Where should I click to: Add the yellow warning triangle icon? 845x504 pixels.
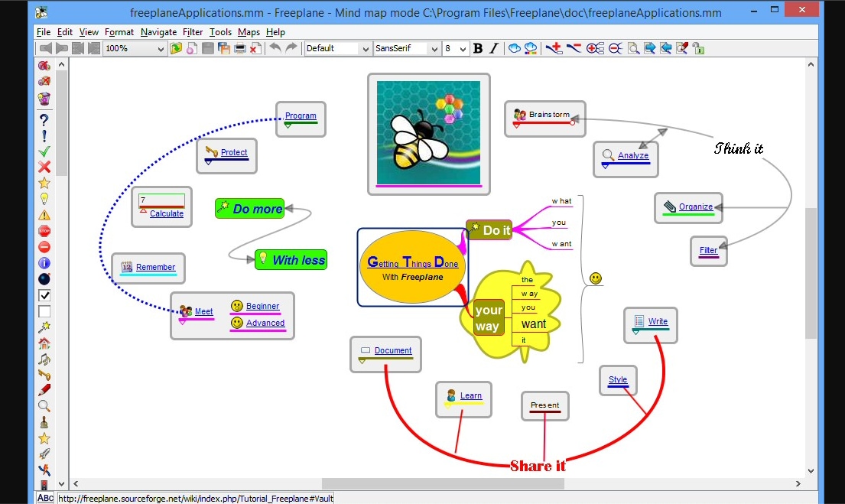tap(44, 215)
